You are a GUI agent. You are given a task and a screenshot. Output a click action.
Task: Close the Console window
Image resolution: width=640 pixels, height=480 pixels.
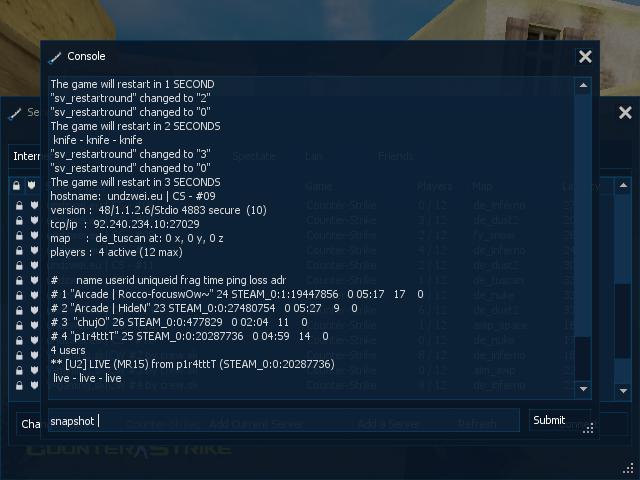585,57
